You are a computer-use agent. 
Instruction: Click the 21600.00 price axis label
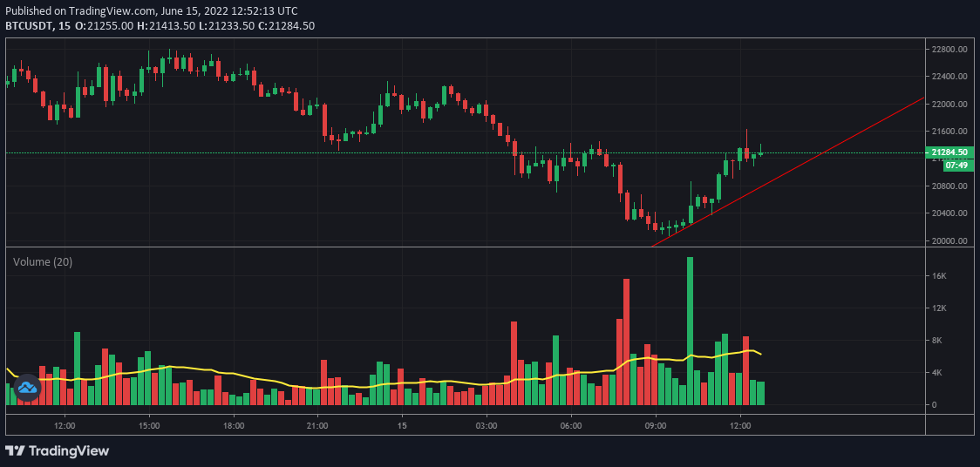950,132
